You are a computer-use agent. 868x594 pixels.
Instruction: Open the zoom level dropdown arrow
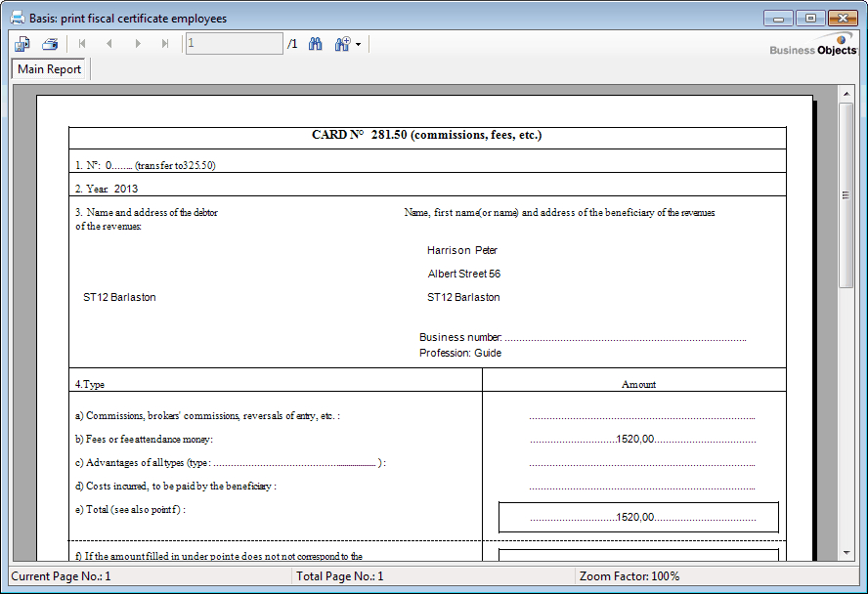358,43
